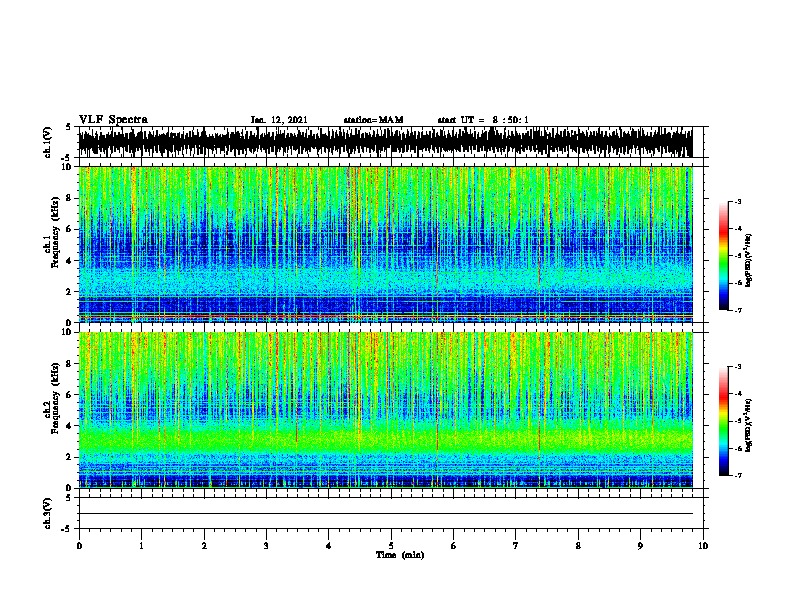The image size is (792, 612).
Task: Click time-axis tick label "2"
Action: click(x=204, y=546)
